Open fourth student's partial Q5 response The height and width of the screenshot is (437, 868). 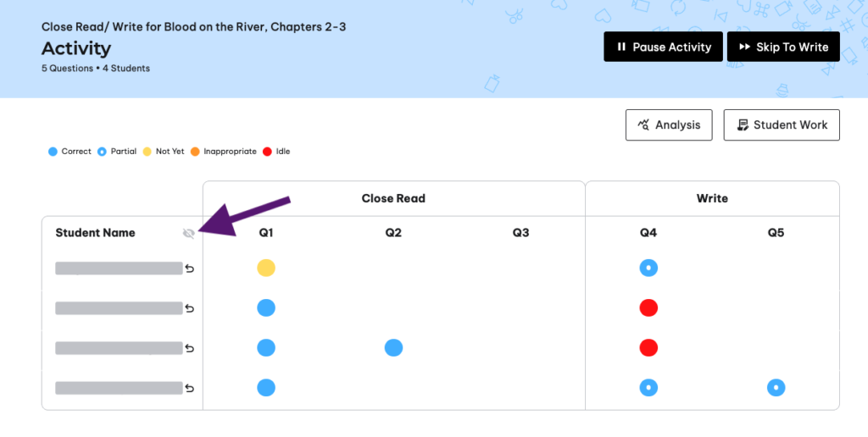pyautogui.click(x=776, y=387)
